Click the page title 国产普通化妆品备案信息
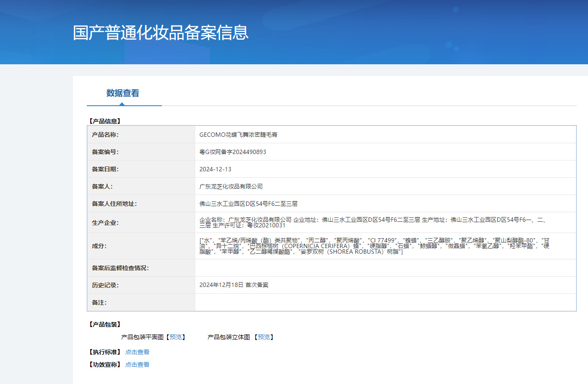Image resolution: width=588 pixels, height=384 pixels. (161, 33)
